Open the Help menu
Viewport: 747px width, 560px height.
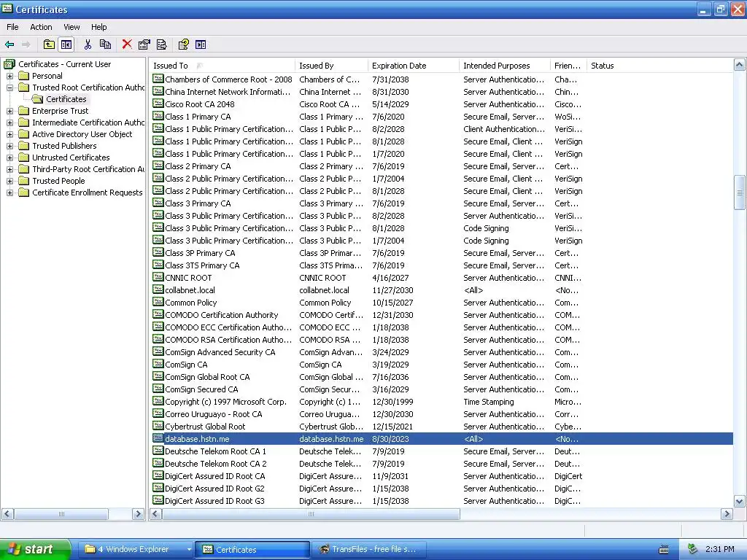[x=99, y=27]
